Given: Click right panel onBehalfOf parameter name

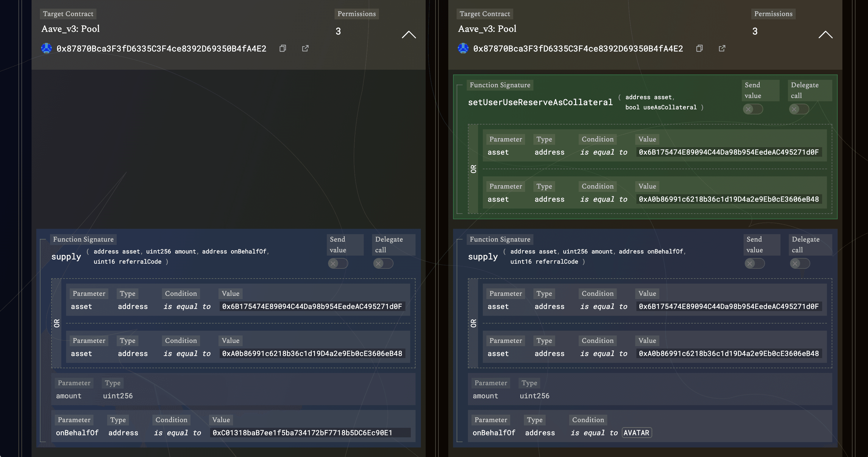Looking at the screenshot, I should pyautogui.click(x=494, y=433).
